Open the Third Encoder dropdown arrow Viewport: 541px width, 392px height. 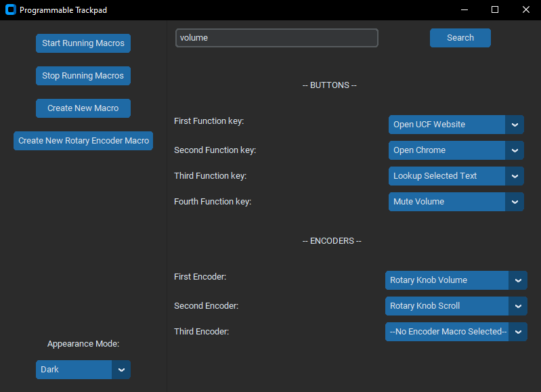(518, 332)
